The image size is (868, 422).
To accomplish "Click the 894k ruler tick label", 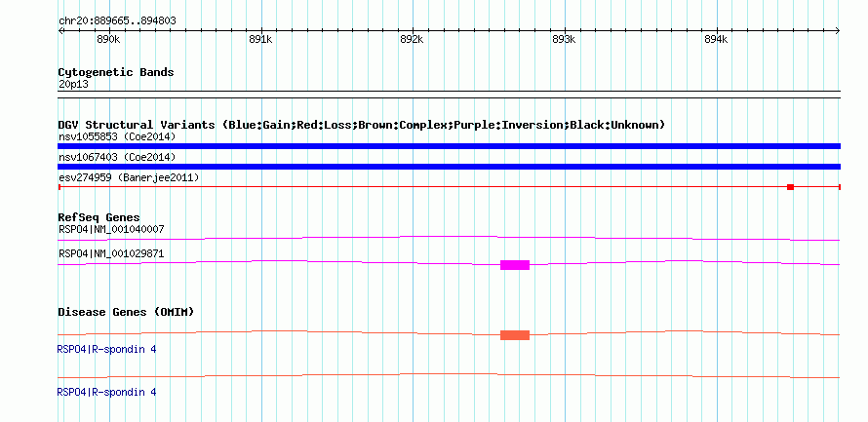I will (x=716, y=39).
